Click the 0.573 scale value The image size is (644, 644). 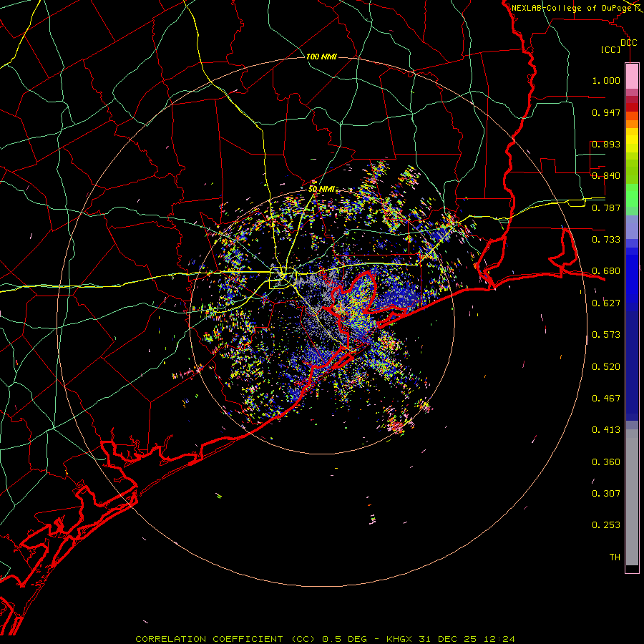606,335
